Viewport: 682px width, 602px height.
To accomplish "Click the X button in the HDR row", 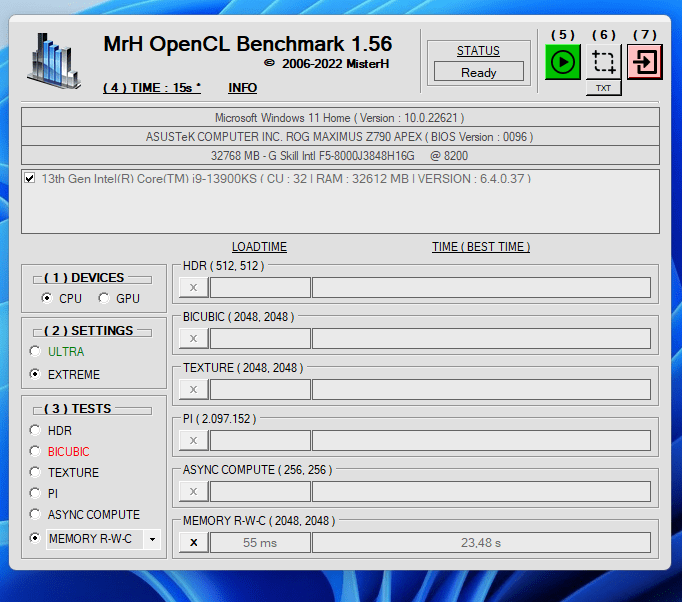I will tap(194, 288).
